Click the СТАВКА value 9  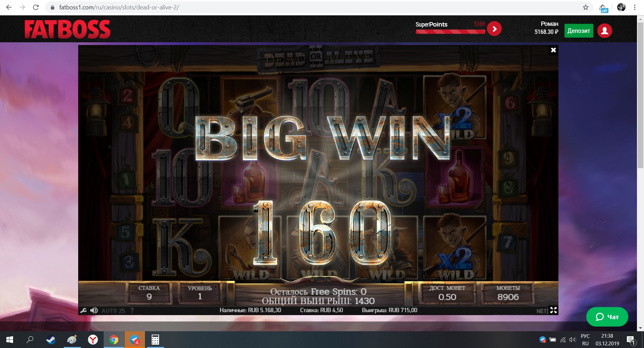[x=149, y=297]
